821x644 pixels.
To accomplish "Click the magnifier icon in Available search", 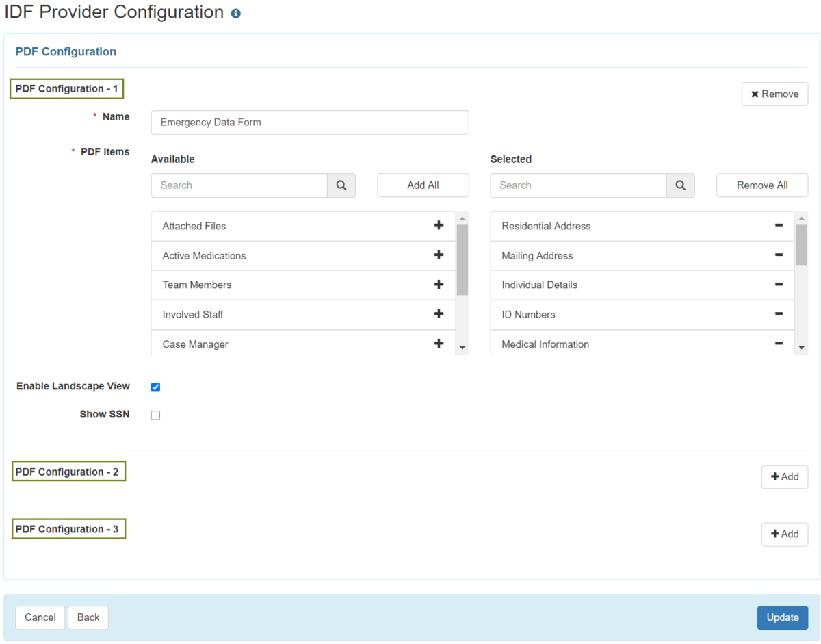I will coord(341,185).
